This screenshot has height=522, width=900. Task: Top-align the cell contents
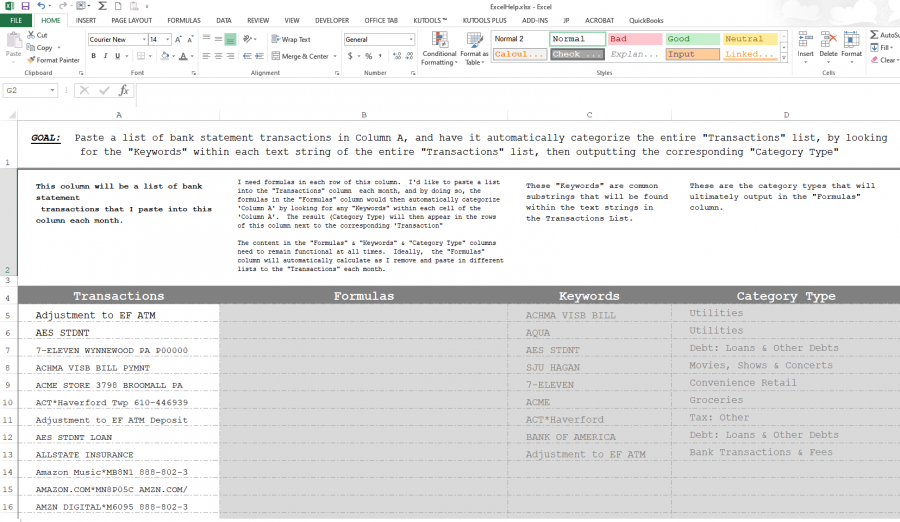pyautogui.click(x=206, y=39)
